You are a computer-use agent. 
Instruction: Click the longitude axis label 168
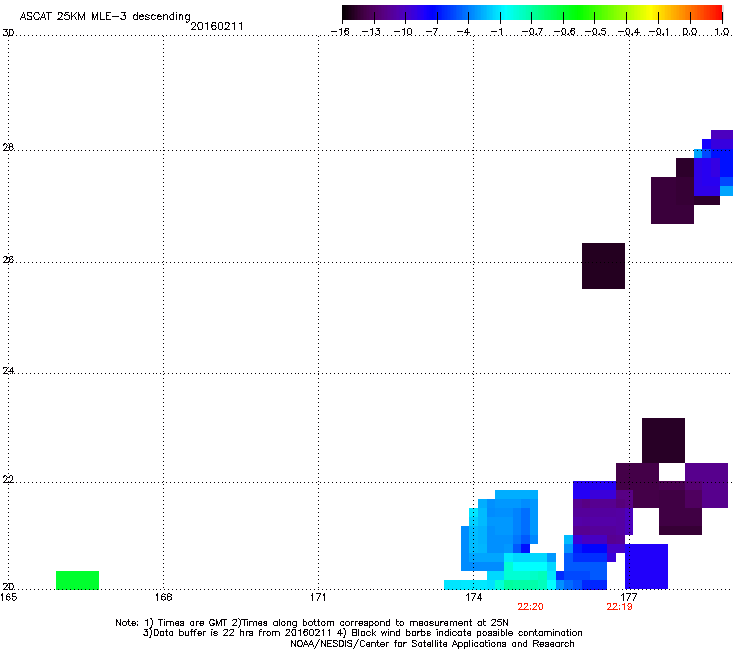coord(163,597)
